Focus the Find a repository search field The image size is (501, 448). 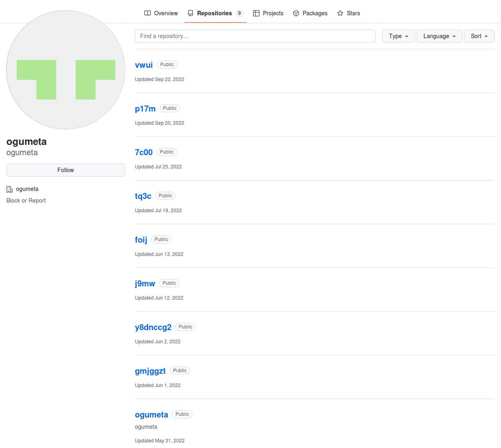coord(255,36)
